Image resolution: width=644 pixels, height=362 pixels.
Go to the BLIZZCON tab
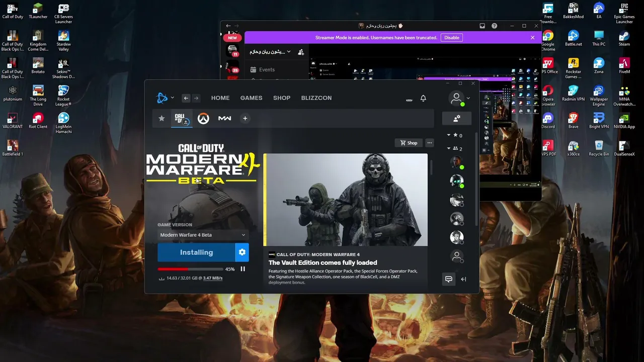point(316,98)
